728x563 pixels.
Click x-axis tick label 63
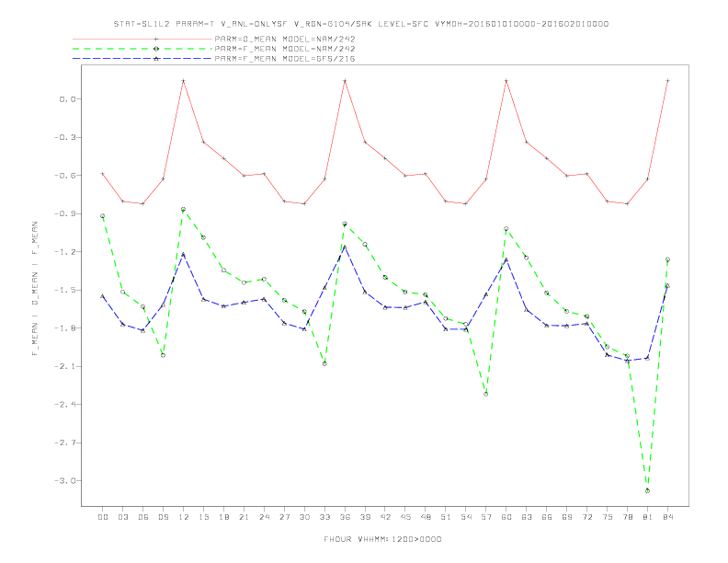[x=527, y=517]
